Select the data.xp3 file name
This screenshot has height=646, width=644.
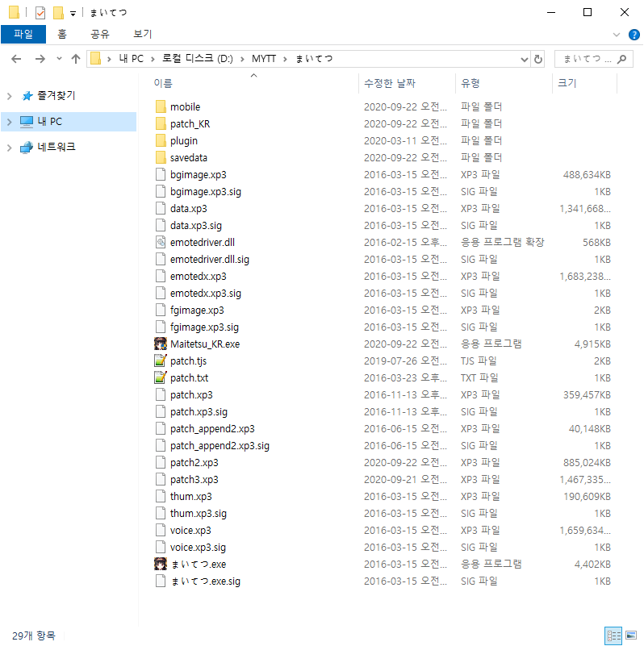tap(188, 208)
